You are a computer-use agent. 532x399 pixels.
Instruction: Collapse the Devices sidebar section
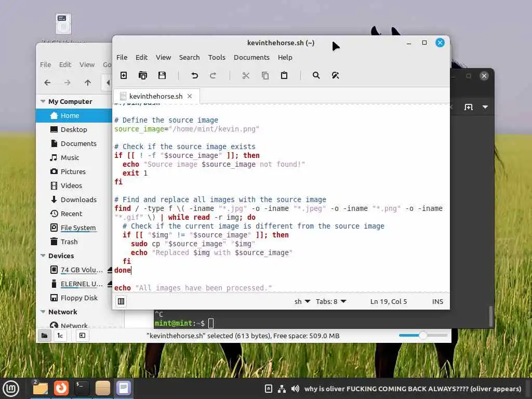tap(43, 256)
